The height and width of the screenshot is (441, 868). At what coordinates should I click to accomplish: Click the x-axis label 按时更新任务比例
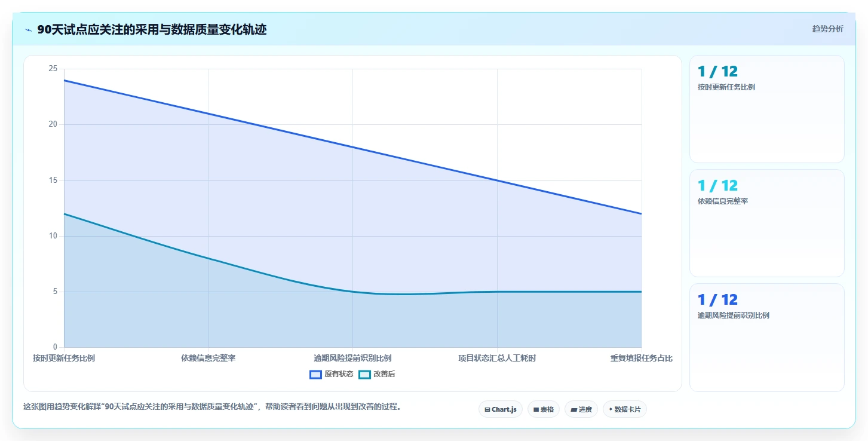[x=64, y=359]
